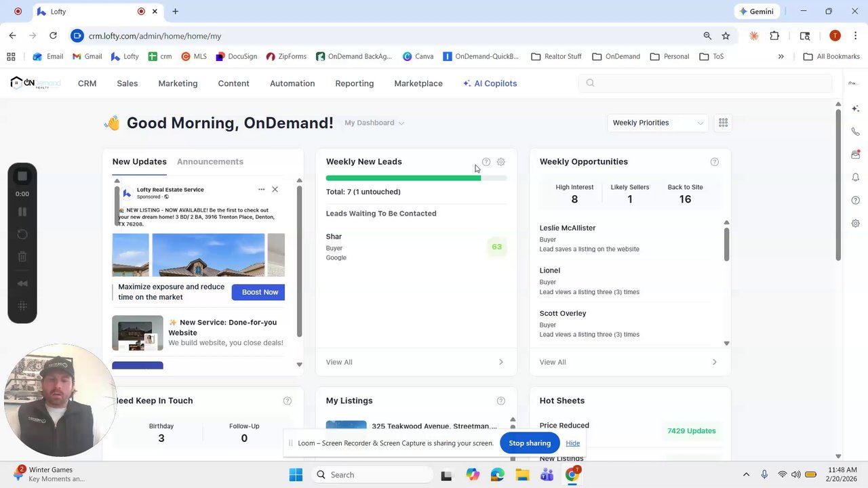868x488 pixels.
Task: Open the Gemini button in Chrome
Action: pos(757,12)
